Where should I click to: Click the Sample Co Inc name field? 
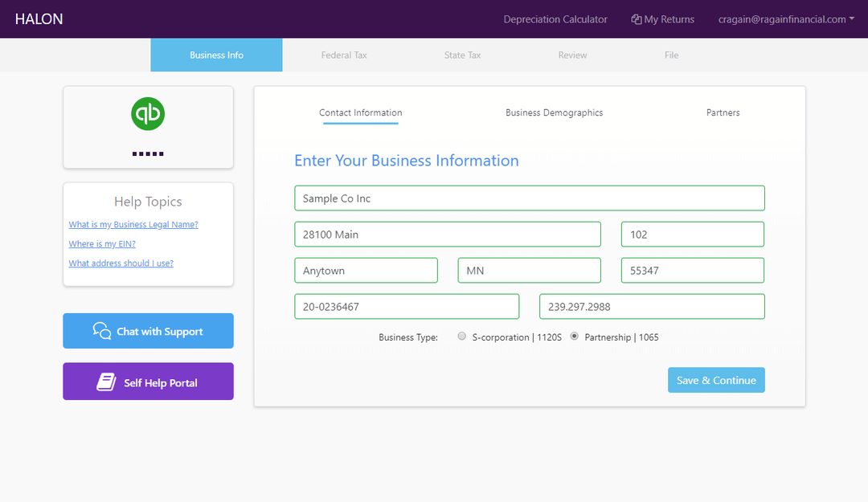pyautogui.click(x=529, y=198)
